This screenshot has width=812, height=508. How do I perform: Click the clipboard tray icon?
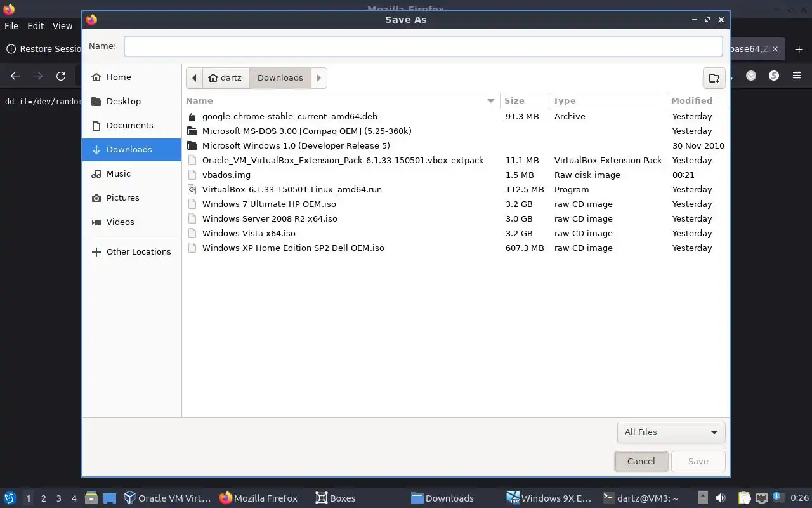pos(744,498)
